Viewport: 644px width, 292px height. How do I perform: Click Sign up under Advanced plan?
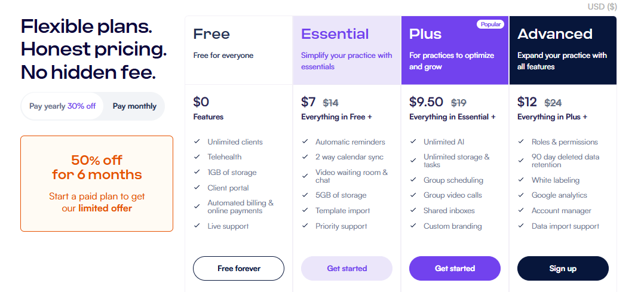(563, 268)
